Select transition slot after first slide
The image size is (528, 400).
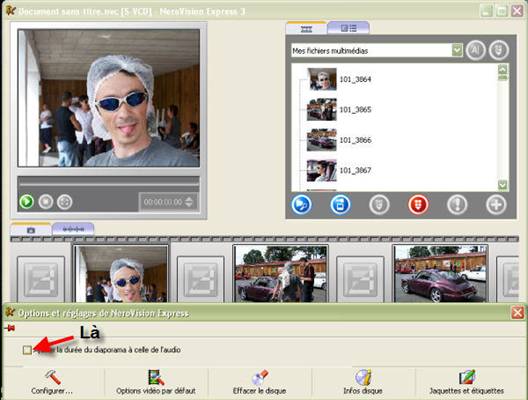201,279
